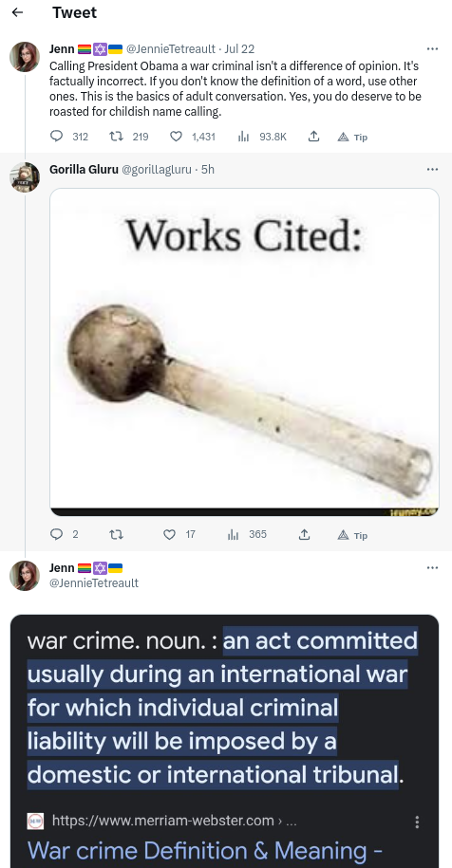This screenshot has height=868, width=452.
Task: Open Gorilla Gluru's profile avatar
Action: pyautogui.click(x=25, y=177)
